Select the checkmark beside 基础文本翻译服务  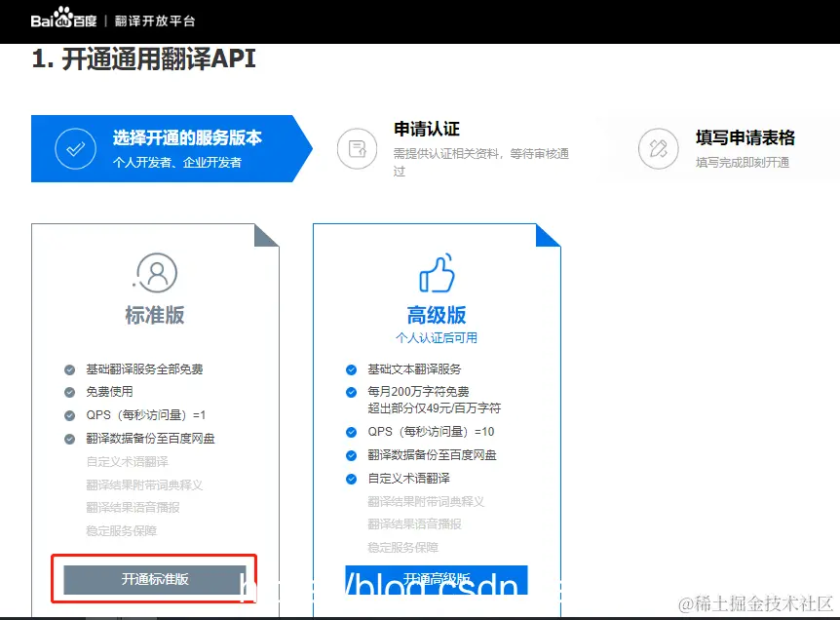point(351,370)
